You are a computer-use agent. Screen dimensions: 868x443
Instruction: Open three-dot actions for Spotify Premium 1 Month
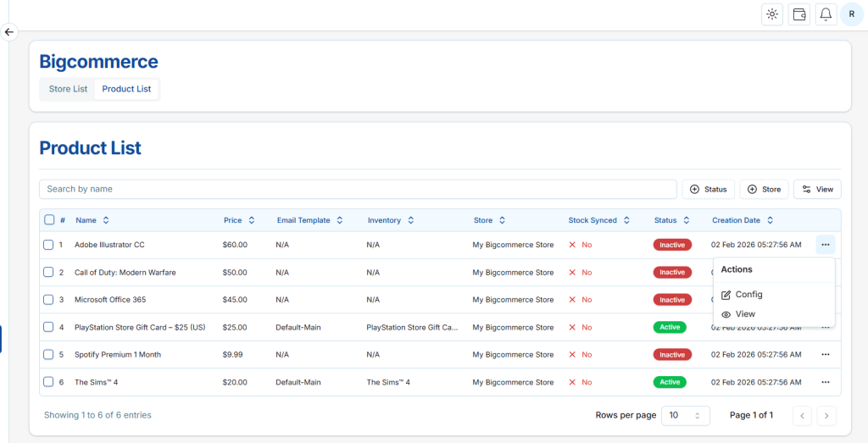tap(825, 355)
